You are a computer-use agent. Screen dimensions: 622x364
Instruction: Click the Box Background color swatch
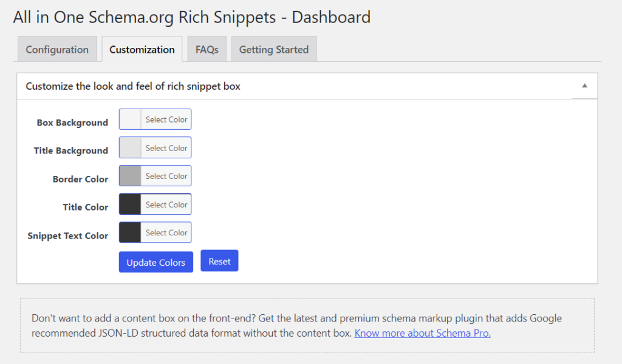pyautogui.click(x=130, y=120)
